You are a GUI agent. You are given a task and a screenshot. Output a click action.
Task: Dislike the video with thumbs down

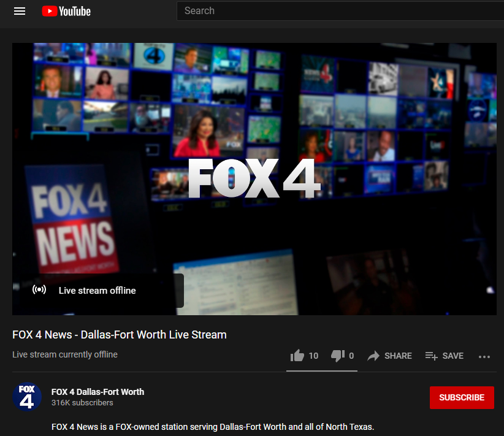(343, 356)
